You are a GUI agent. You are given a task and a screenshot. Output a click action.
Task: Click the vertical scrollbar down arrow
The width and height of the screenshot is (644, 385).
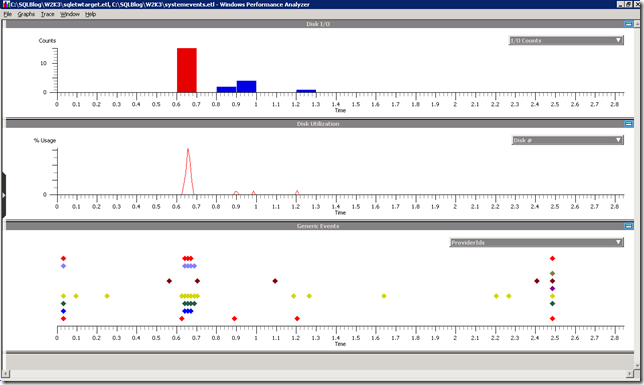pos(638,365)
